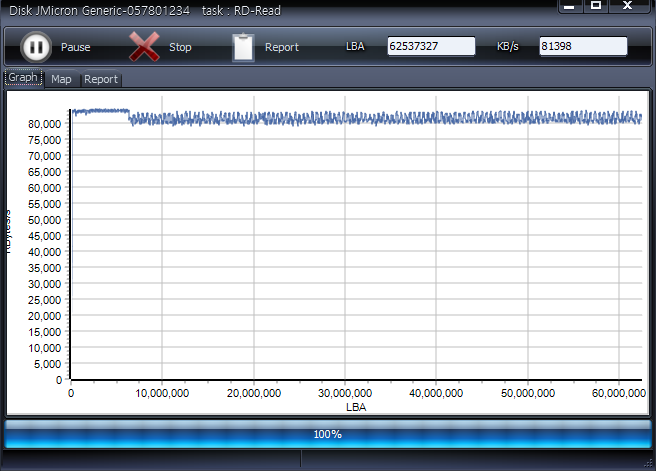Click the Stop text label
This screenshot has width=656, height=471.
(x=180, y=47)
